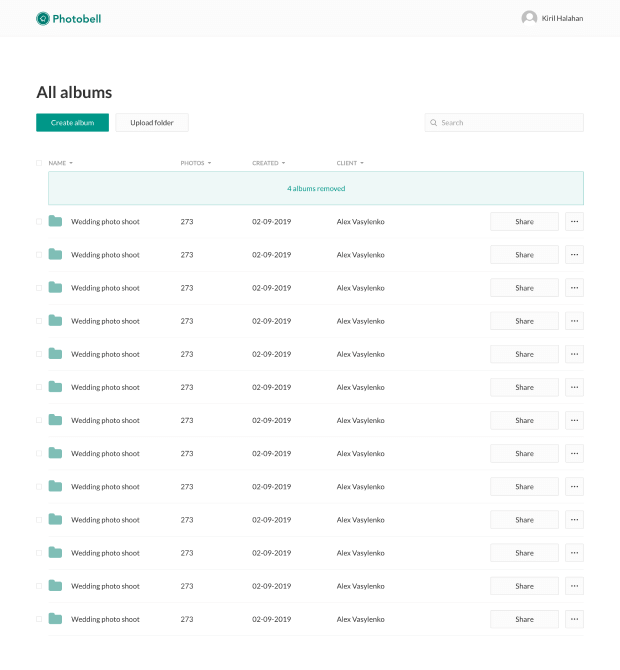Click the Photobell logo icon
Screen dimensions: 620x670
[43, 18]
